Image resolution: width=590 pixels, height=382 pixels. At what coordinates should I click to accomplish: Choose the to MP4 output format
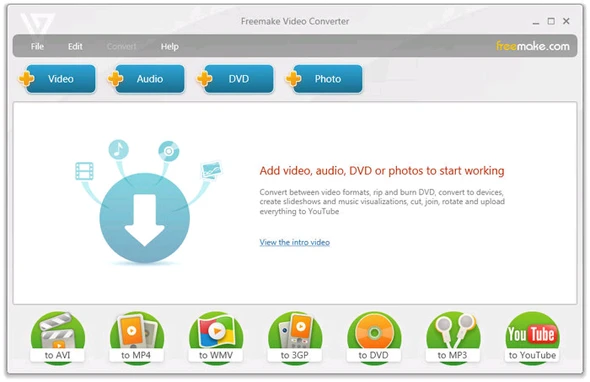137,338
